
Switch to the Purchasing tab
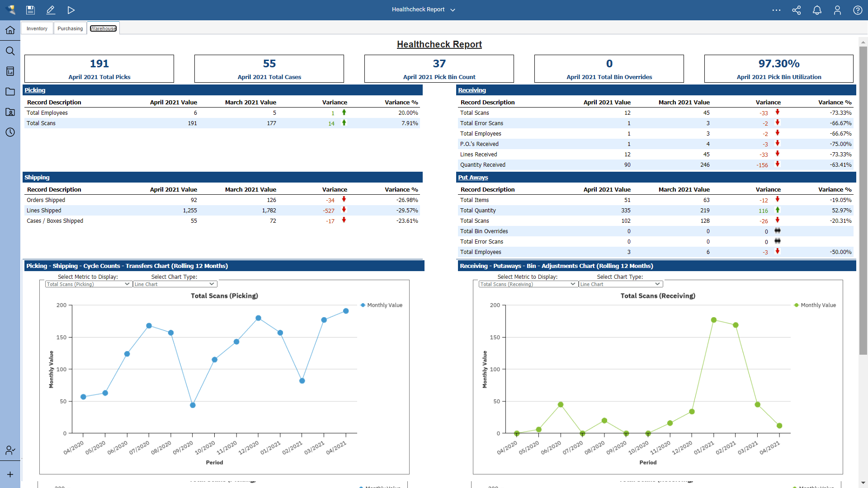[x=70, y=28]
